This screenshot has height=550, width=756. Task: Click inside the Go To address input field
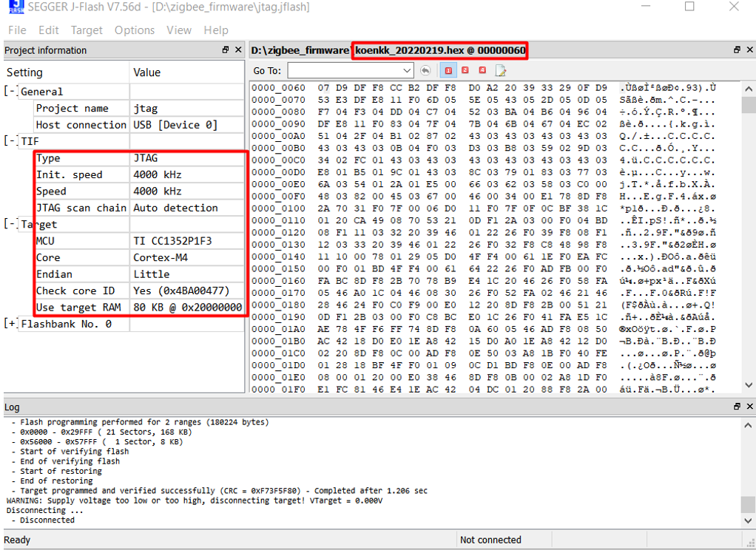(x=345, y=71)
